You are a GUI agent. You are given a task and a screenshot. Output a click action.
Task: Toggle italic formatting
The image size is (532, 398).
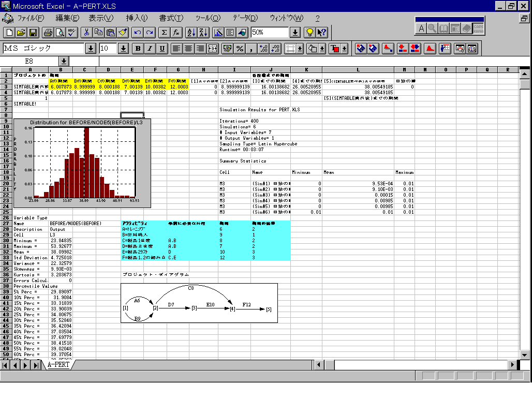click(x=150, y=49)
